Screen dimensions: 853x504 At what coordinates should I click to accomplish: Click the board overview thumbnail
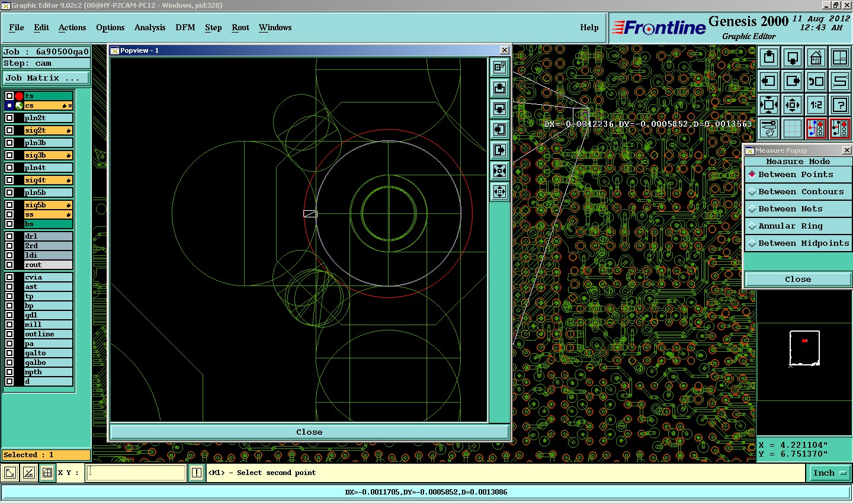pos(804,348)
